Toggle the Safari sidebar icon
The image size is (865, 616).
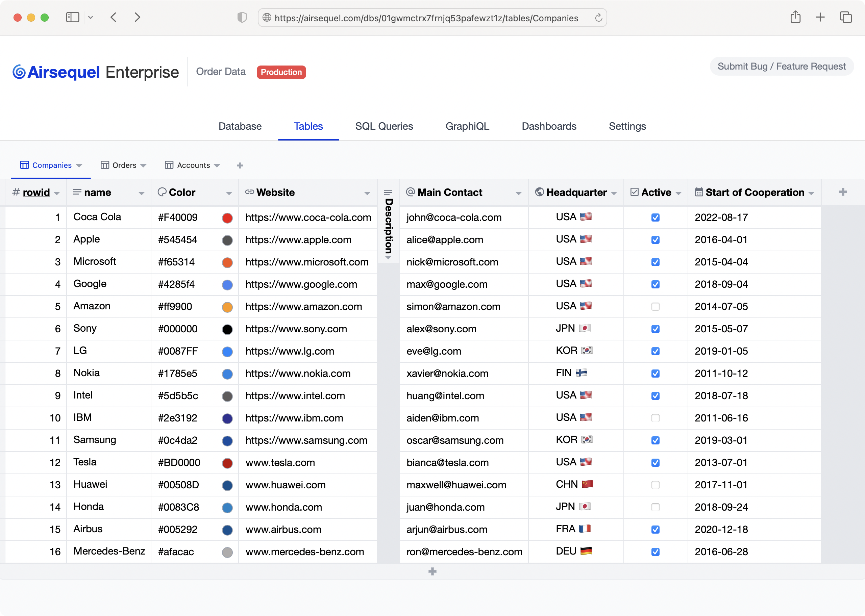72,18
